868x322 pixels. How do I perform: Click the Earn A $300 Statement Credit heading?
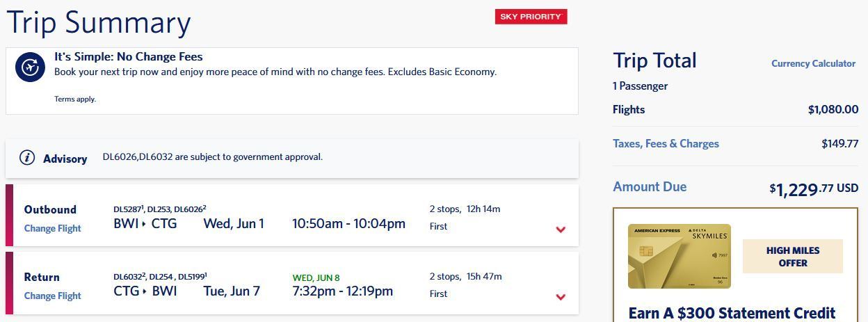(x=731, y=313)
